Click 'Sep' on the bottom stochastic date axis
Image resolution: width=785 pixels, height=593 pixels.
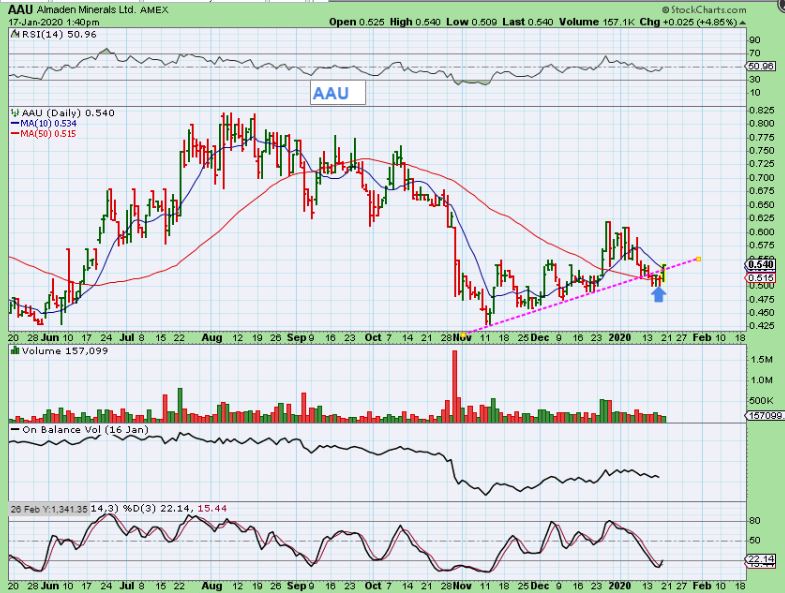(x=296, y=585)
